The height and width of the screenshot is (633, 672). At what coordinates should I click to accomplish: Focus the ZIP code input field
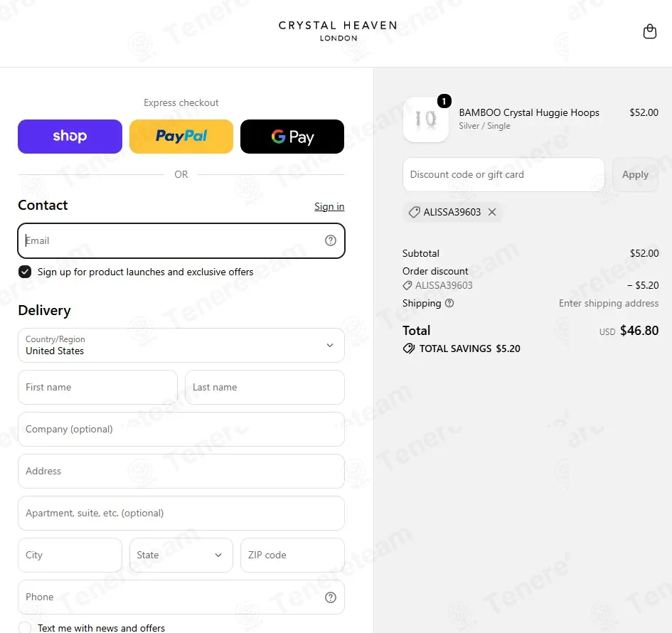click(292, 555)
